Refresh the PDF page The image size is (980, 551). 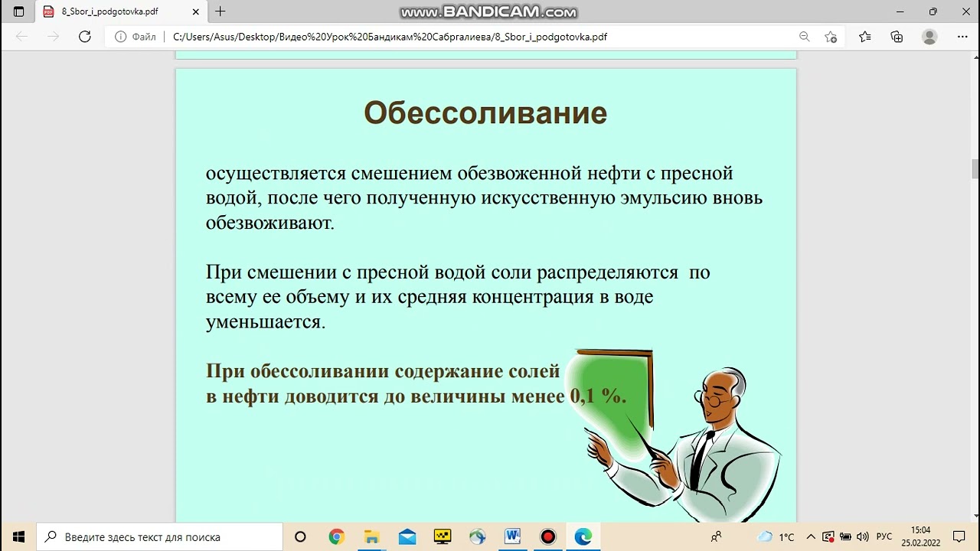[x=85, y=37]
